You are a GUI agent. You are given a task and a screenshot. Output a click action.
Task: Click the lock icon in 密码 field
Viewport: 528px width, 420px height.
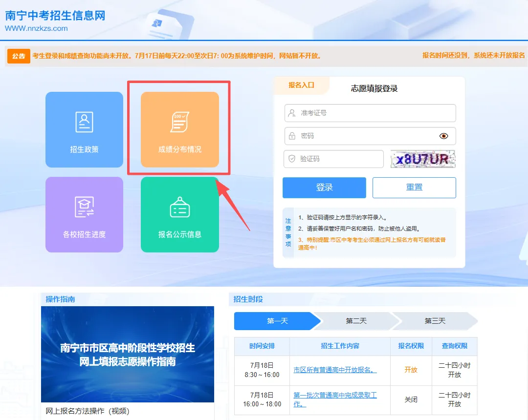(292, 136)
